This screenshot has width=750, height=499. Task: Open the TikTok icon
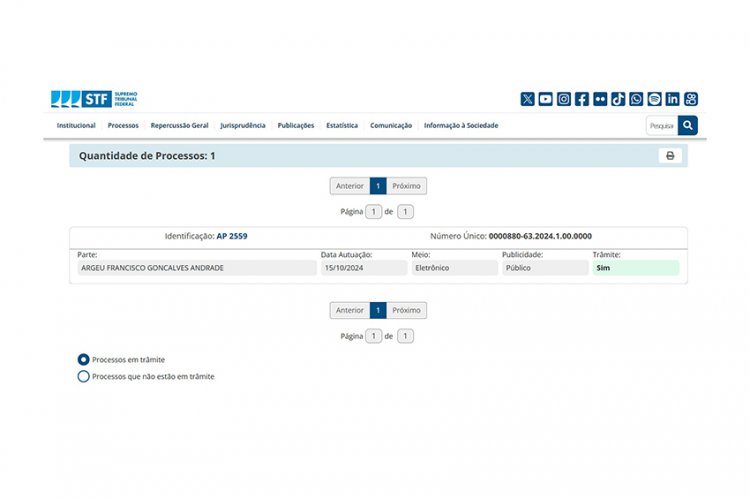point(618,99)
